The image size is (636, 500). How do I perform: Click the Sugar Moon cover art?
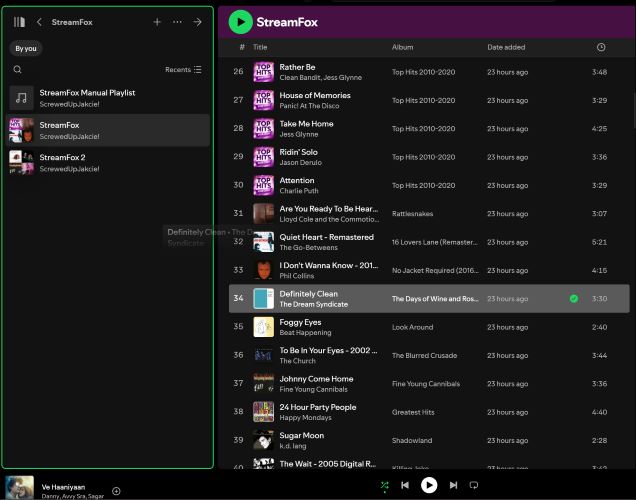pos(264,440)
